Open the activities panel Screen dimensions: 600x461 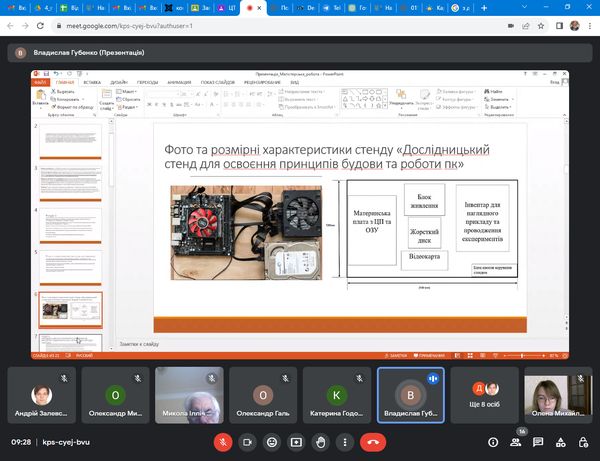560,440
